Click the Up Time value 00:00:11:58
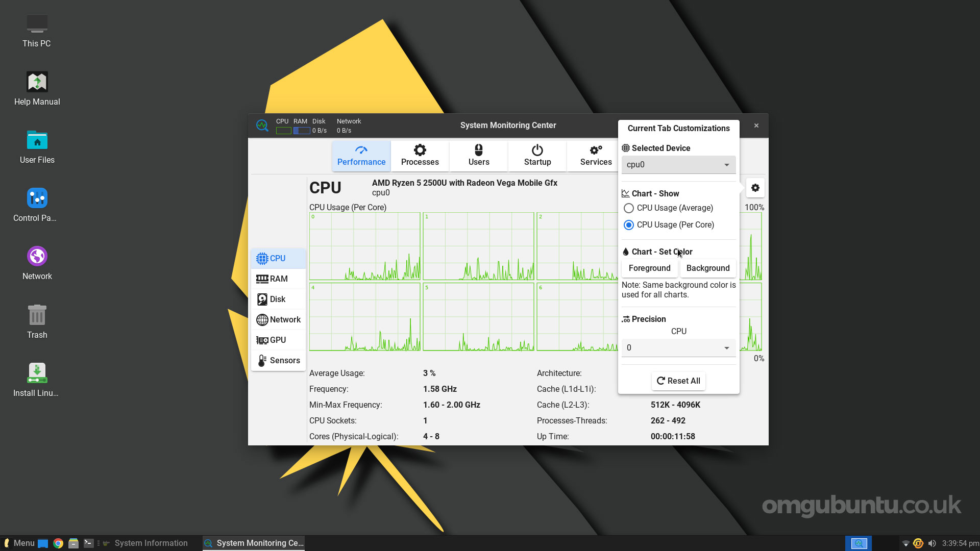980x551 pixels. [673, 437]
